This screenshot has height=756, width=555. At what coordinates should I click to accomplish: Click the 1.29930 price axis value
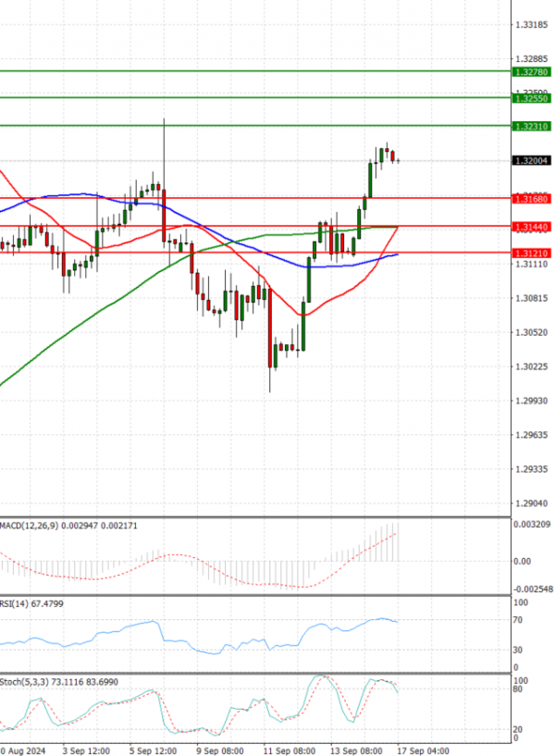tap(531, 401)
